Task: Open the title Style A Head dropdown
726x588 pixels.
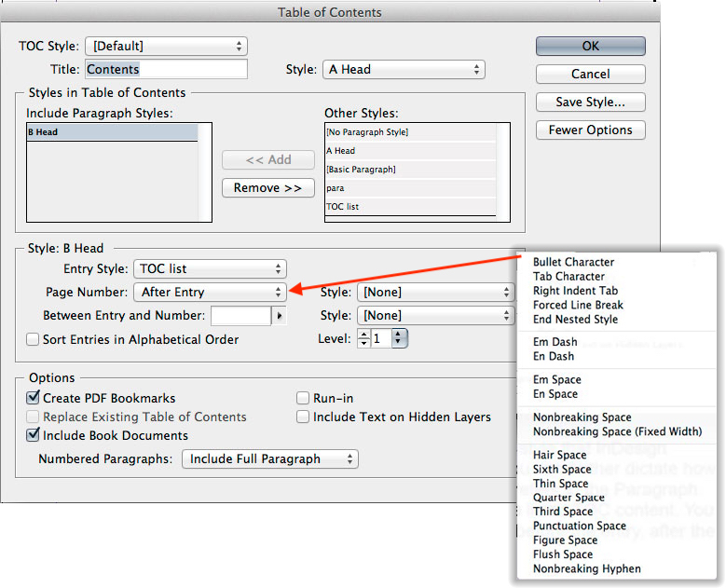Action: point(404,69)
